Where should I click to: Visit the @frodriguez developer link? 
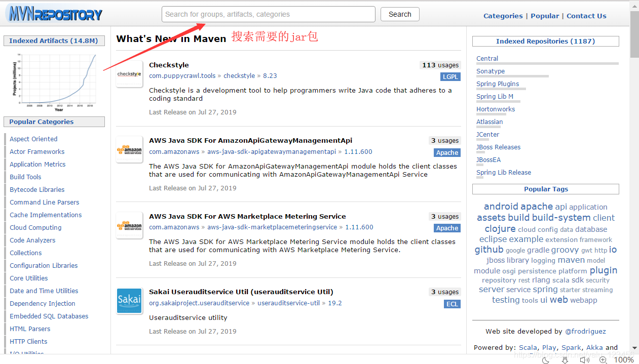pos(585,331)
